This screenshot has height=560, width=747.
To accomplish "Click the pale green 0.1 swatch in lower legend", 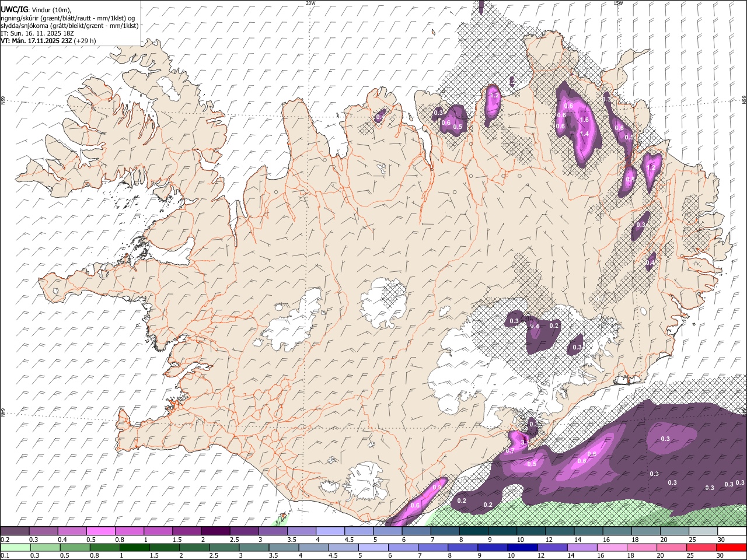I will point(16,547).
